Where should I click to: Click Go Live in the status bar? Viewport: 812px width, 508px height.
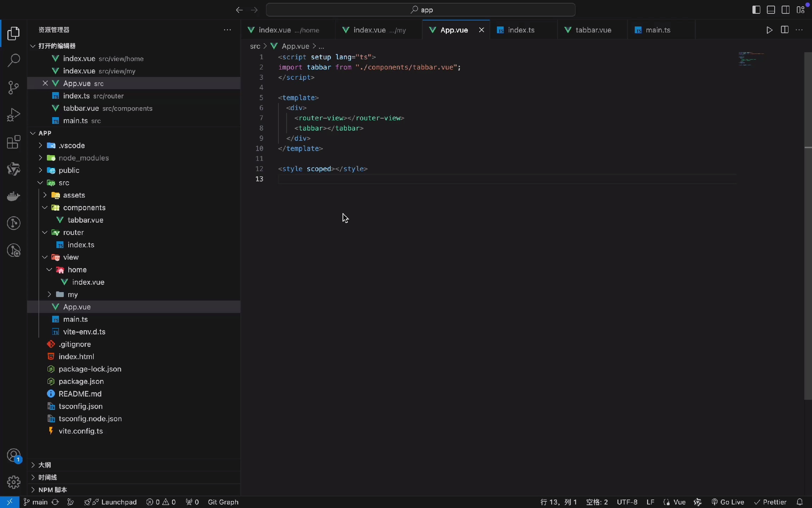728,502
